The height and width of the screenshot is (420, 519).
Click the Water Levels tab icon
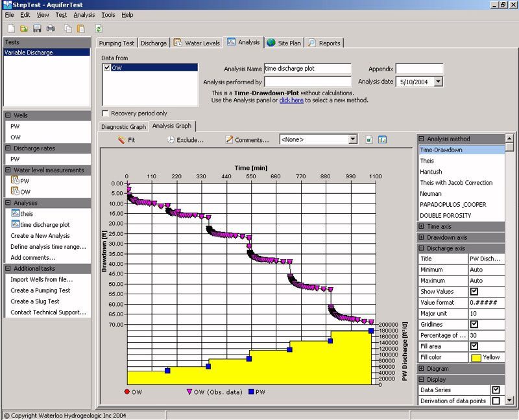(x=178, y=42)
